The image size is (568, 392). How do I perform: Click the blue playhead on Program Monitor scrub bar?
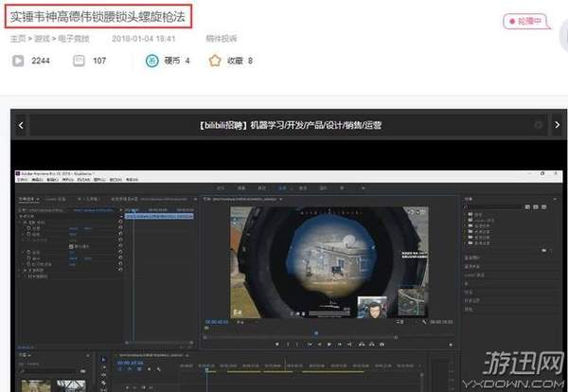click(x=316, y=333)
